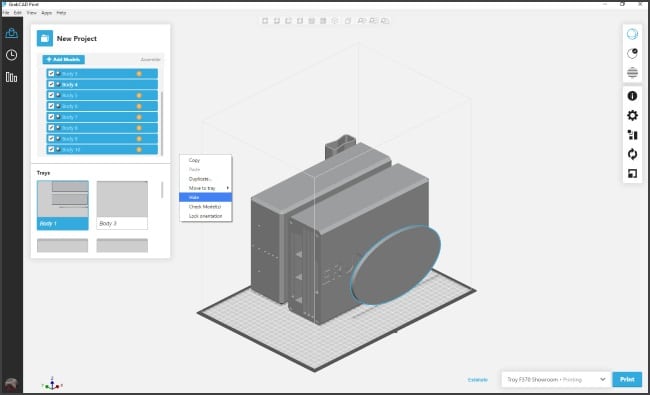650x395 pixels.
Task: Open the Schedule clock icon in sidebar
Action: pyautogui.click(x=11, y=55)
